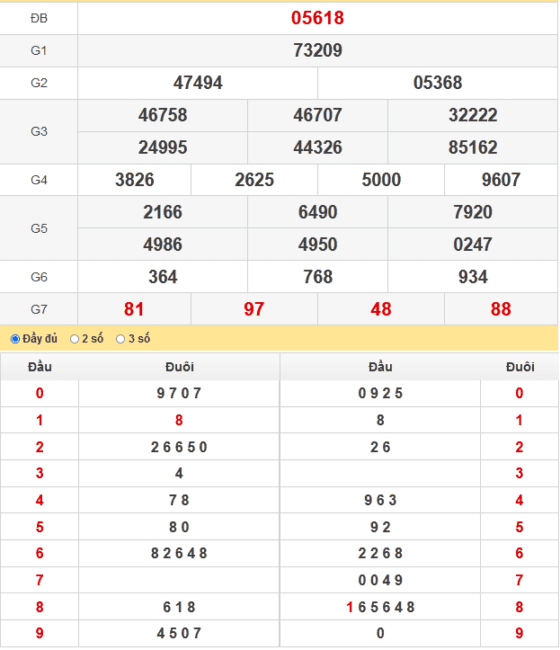Click the tail digits '9 7 0 7' cell
The width and height of the screenshot is (560, 650).
179,393
